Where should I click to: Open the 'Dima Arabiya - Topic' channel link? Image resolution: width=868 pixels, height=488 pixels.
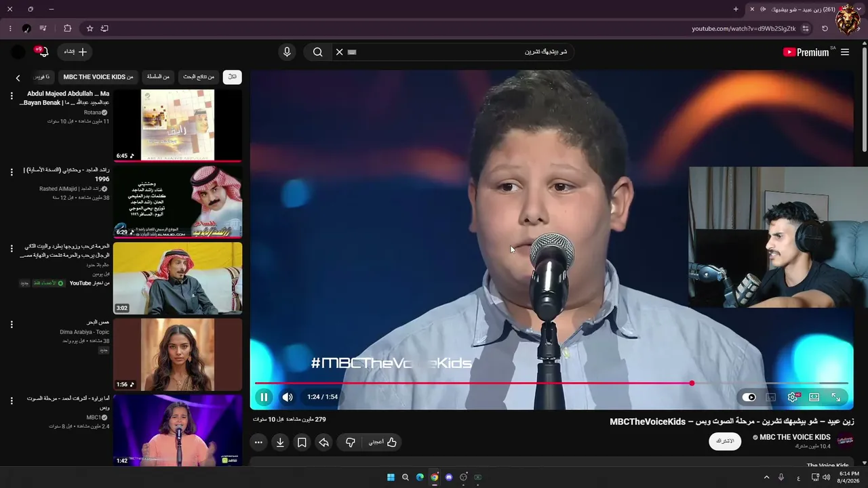coord(84,332)
